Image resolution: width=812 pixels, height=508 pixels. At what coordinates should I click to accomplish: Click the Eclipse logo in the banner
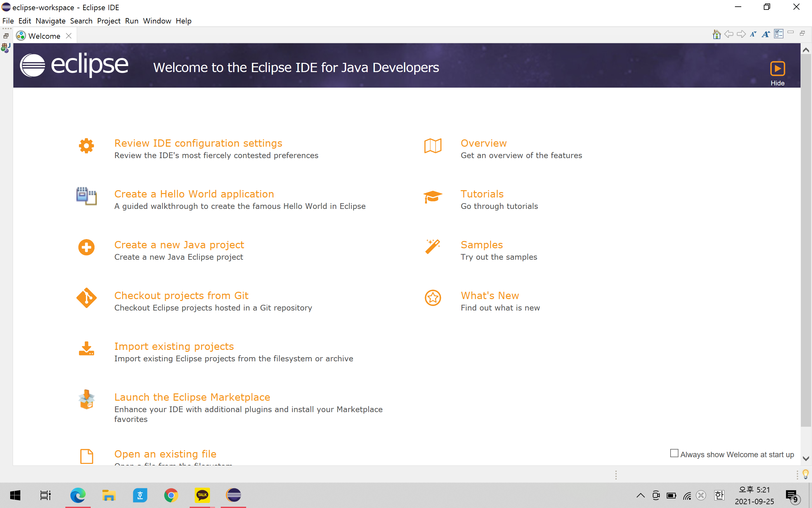click(x=74, y=65)
